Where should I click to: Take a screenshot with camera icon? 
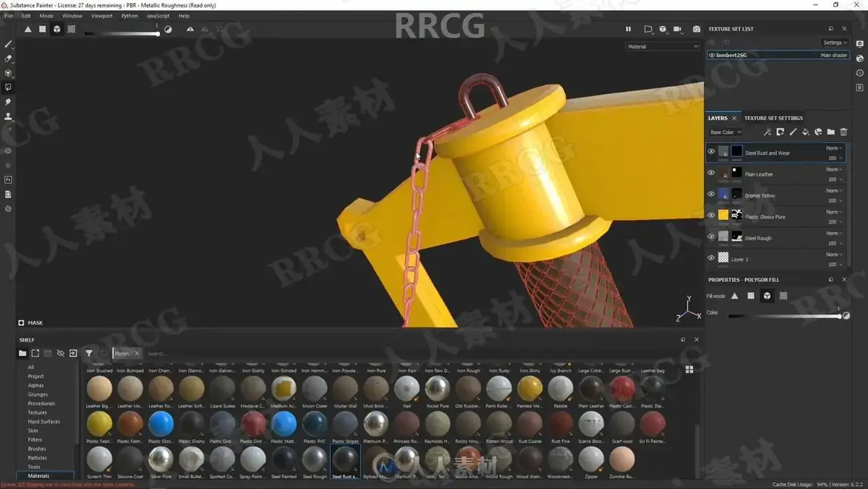click(x=697, y=30)
